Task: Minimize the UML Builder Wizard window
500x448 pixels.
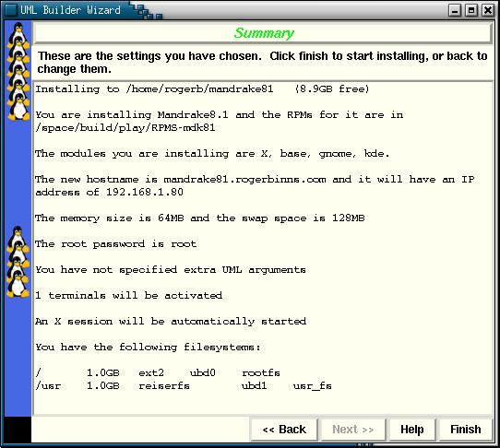Action: click(455, 10)
